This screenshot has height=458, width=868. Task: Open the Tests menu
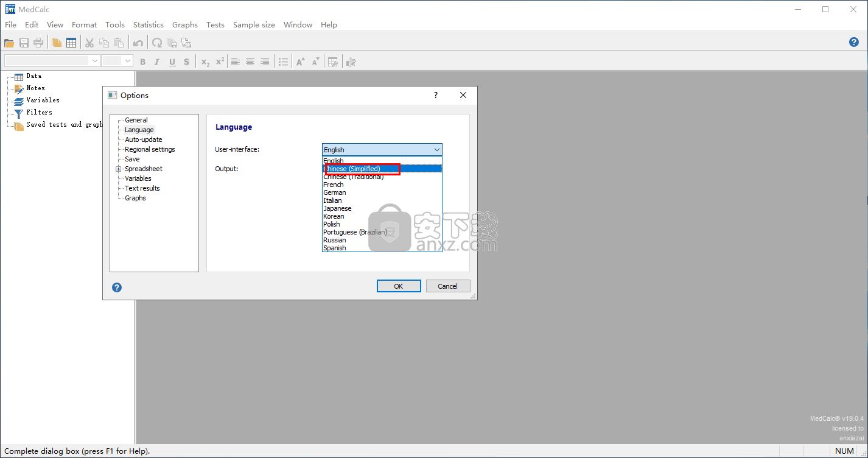215,25
